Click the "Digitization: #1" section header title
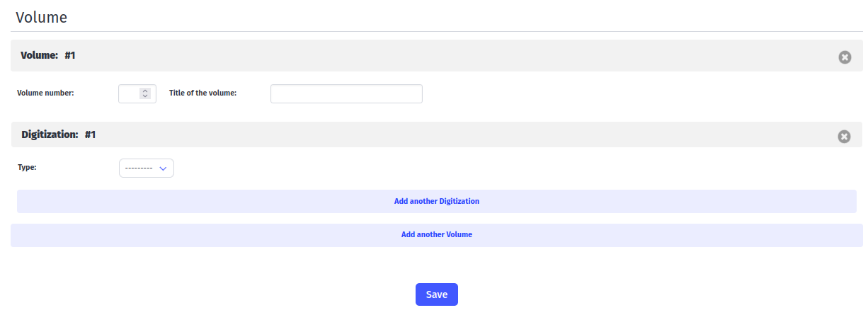 coord(58,134)
